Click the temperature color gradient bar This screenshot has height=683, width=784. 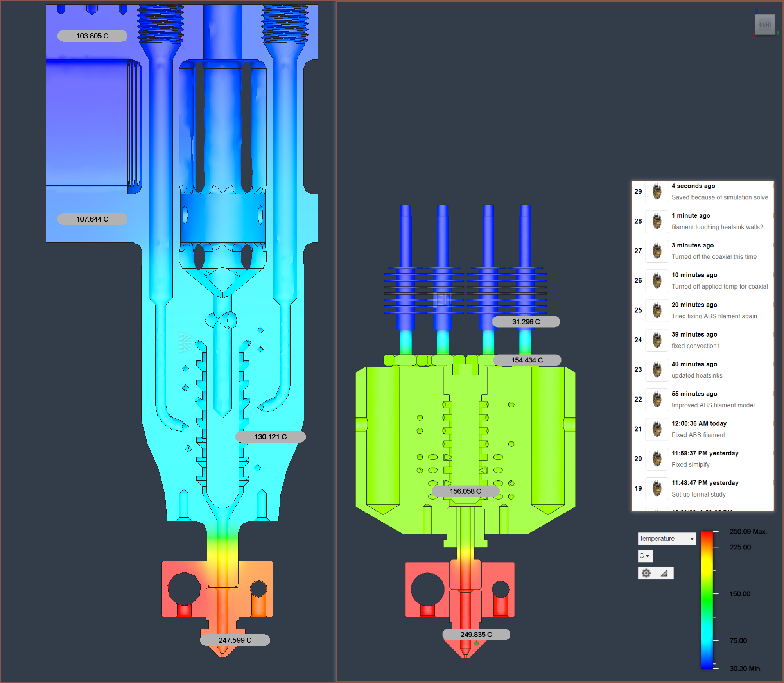[x=707, y=600]
